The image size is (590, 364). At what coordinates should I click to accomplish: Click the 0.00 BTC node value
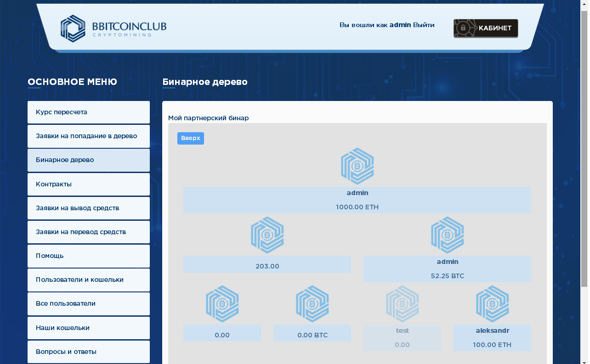[x=312, y=335]
